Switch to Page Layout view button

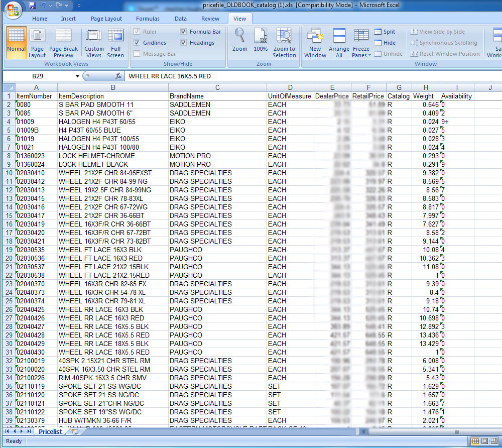point(37,43)
